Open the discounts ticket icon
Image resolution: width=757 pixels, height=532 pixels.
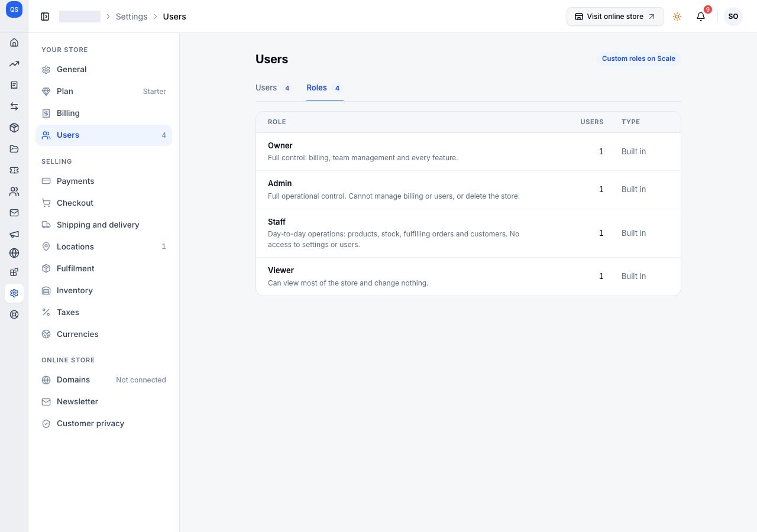point(14,170)
